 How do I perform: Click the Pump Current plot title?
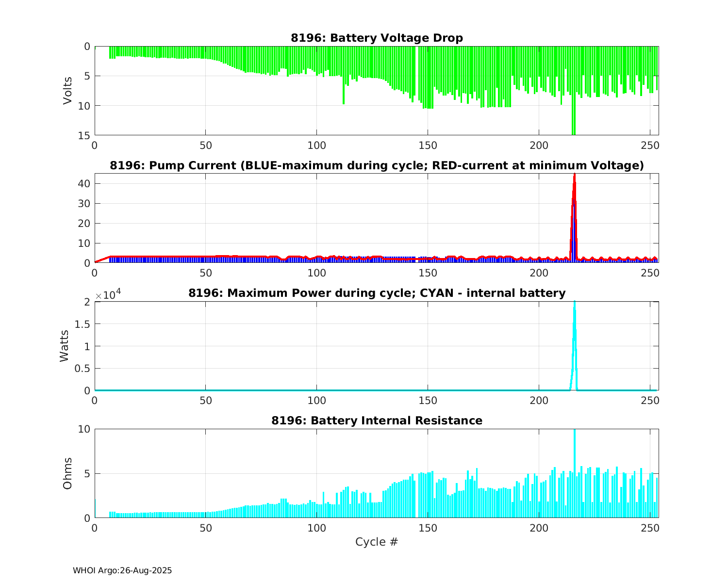tap(377, 166)
